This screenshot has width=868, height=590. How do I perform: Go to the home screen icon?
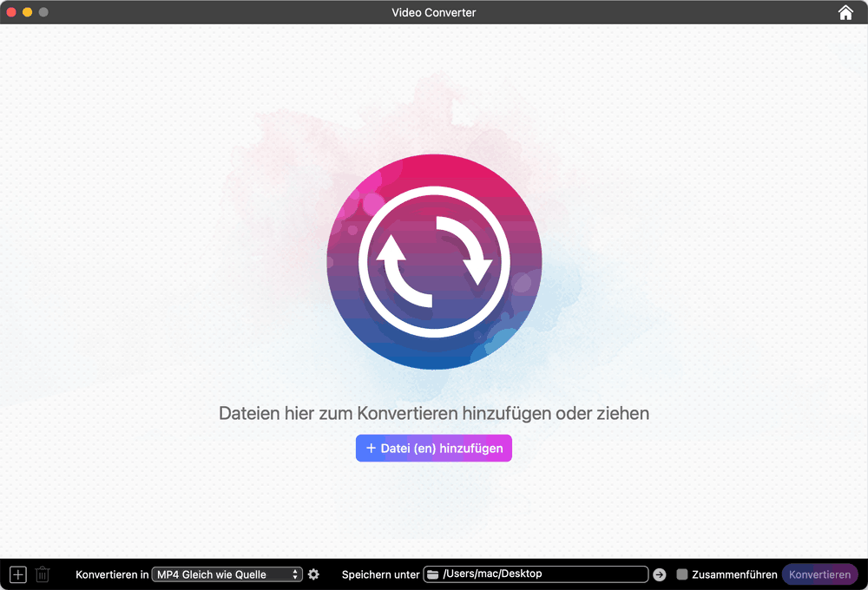point(845,12)
